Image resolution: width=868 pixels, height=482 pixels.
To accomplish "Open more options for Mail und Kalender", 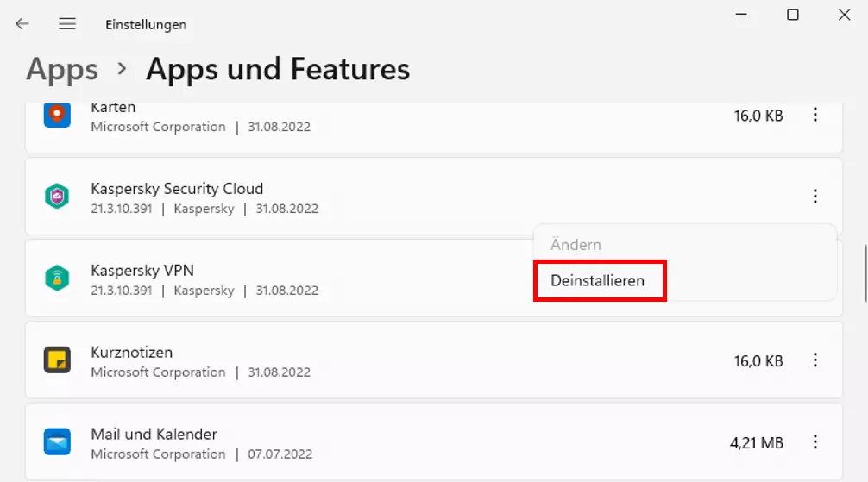I will point(815,442).
